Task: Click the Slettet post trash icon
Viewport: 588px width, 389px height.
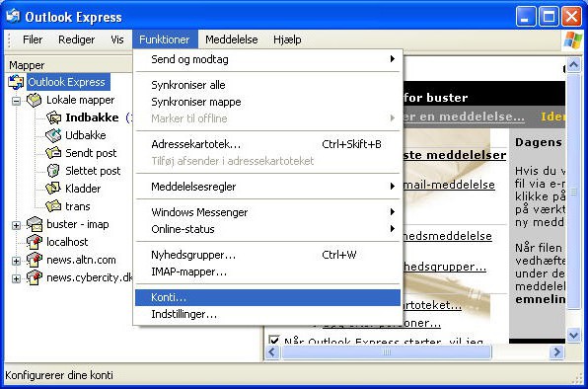Action: 53,171
